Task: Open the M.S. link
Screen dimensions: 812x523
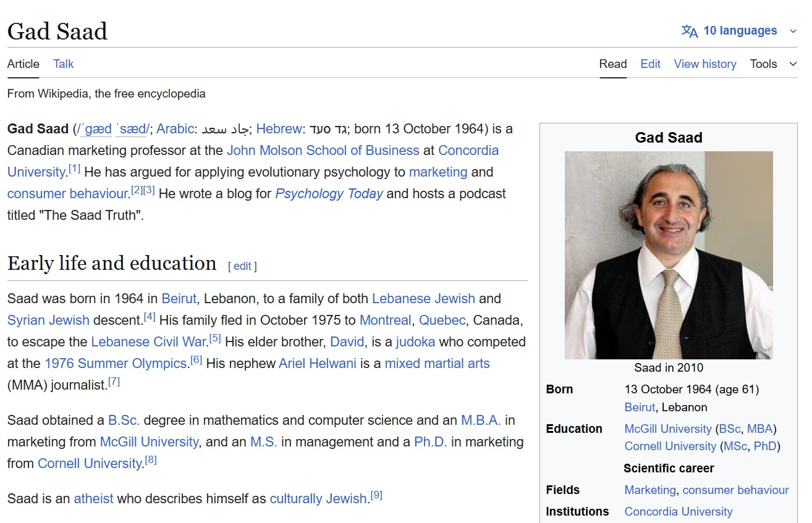Action: (264, 442)
